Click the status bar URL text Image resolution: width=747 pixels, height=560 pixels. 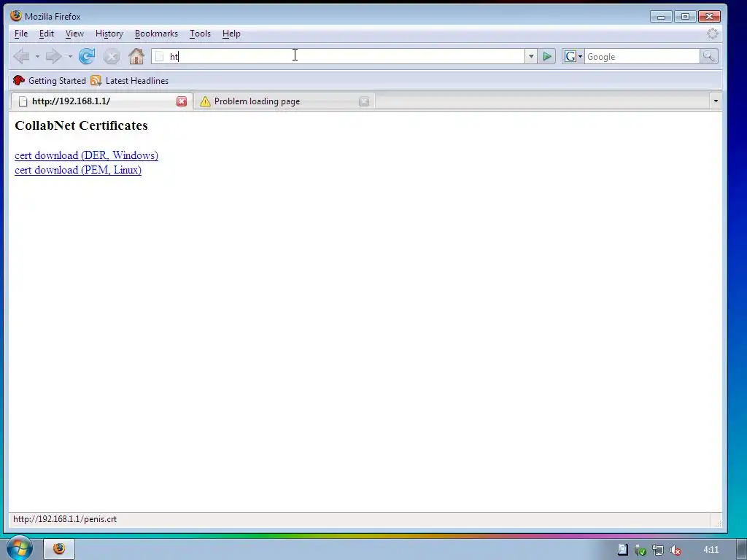tap(65, 519)
